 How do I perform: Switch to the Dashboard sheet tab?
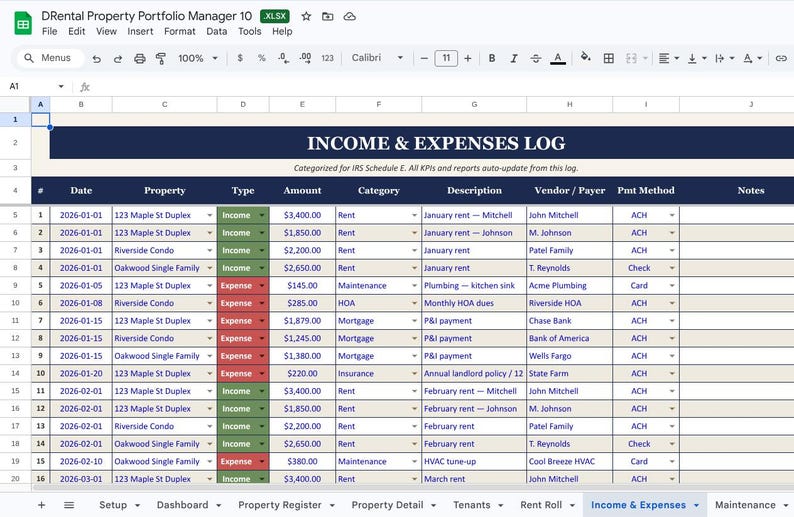pos(182,505)
